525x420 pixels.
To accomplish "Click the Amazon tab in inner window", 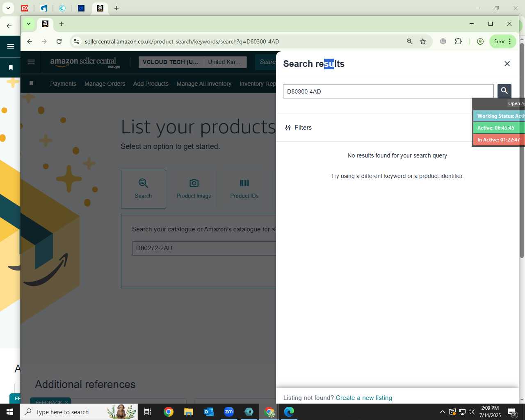I will pyautogui.click(x=45, y=24).
